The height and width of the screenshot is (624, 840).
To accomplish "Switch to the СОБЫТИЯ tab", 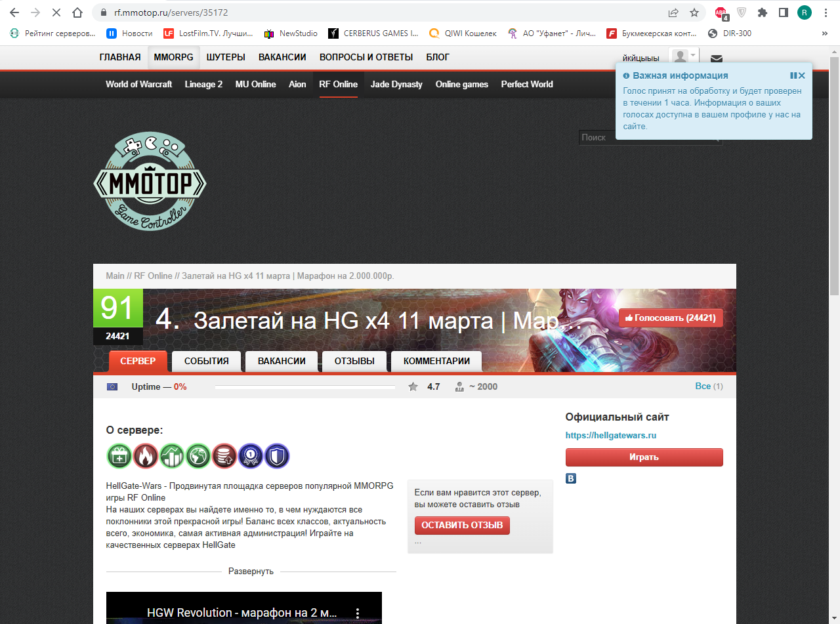I will pyautogui.click(x=207, y=361).
